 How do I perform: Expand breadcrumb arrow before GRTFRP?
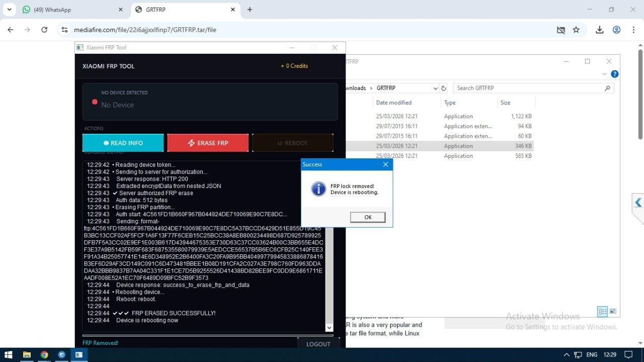pyautogui.click(x=371, y=88)
